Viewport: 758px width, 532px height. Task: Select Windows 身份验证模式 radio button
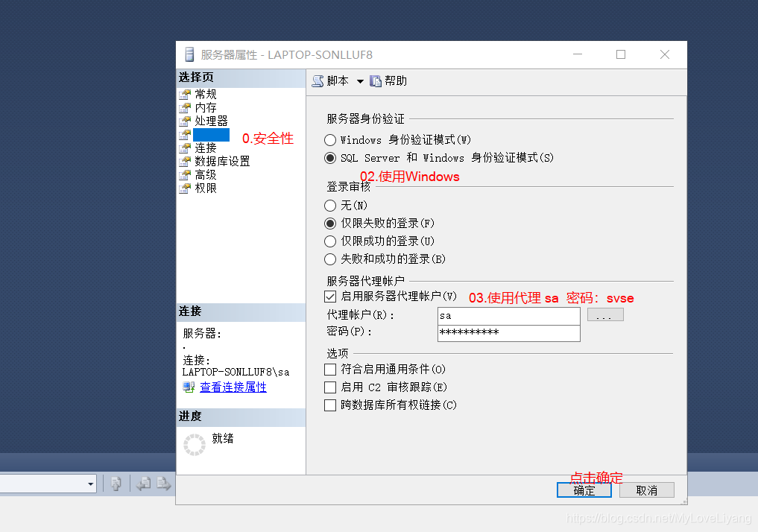click(330, 140)
